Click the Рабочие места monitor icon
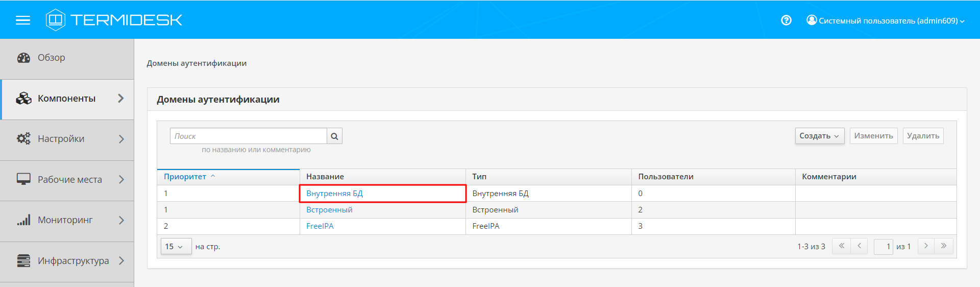 (23, 179)
